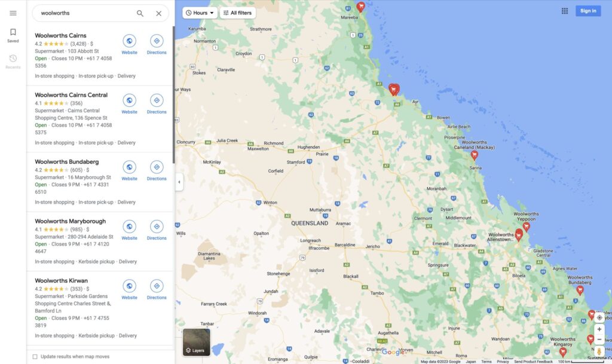Click the Sign in button
612x364 pixels.
click(588, 11)
